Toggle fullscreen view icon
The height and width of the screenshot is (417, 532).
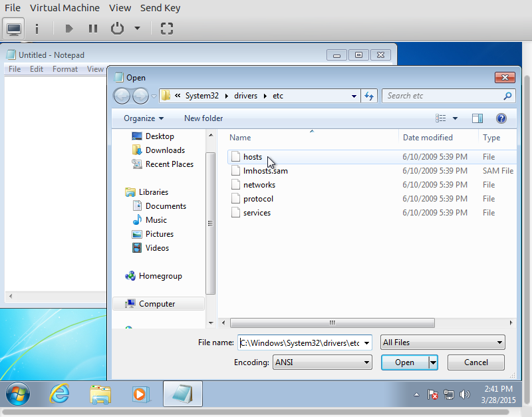[167, 29]
